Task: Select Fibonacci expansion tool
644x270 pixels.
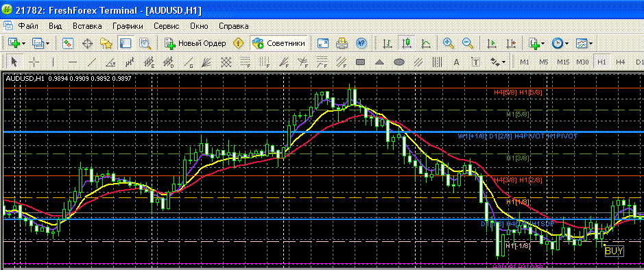Action: coord(322,62)
